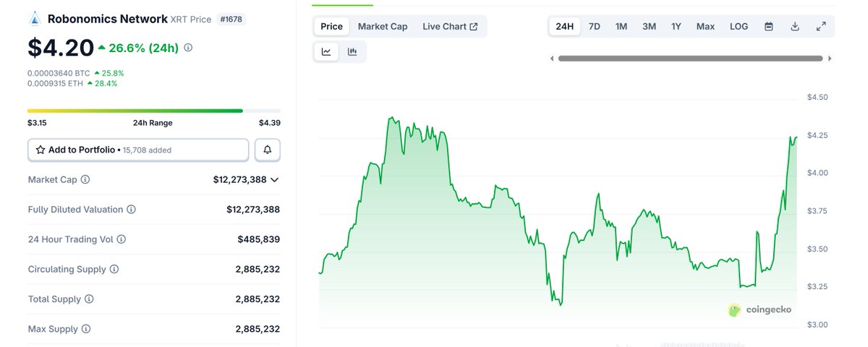Show Fully Diluted Valuation info tooltip
Viewport: 868px width, 347px height.
[131, 210]
